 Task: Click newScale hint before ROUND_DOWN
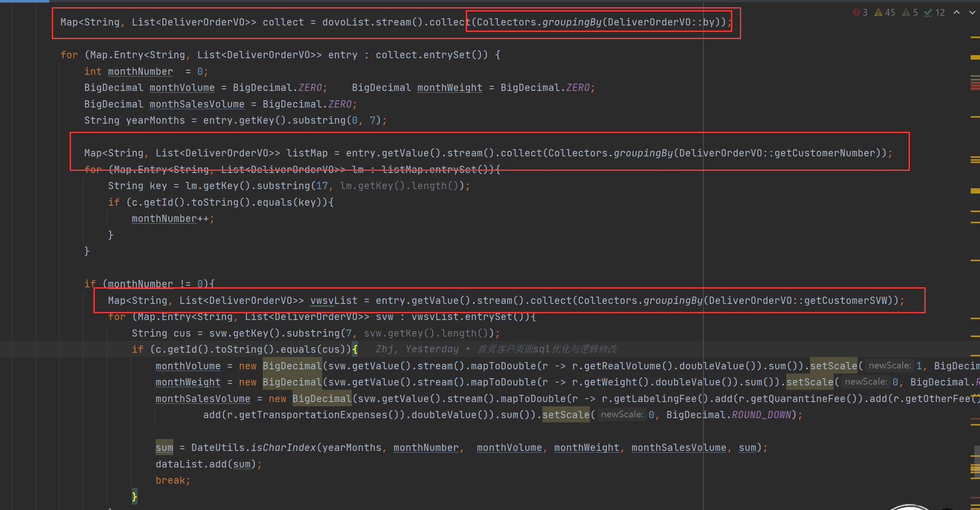[x=622, y=414]
